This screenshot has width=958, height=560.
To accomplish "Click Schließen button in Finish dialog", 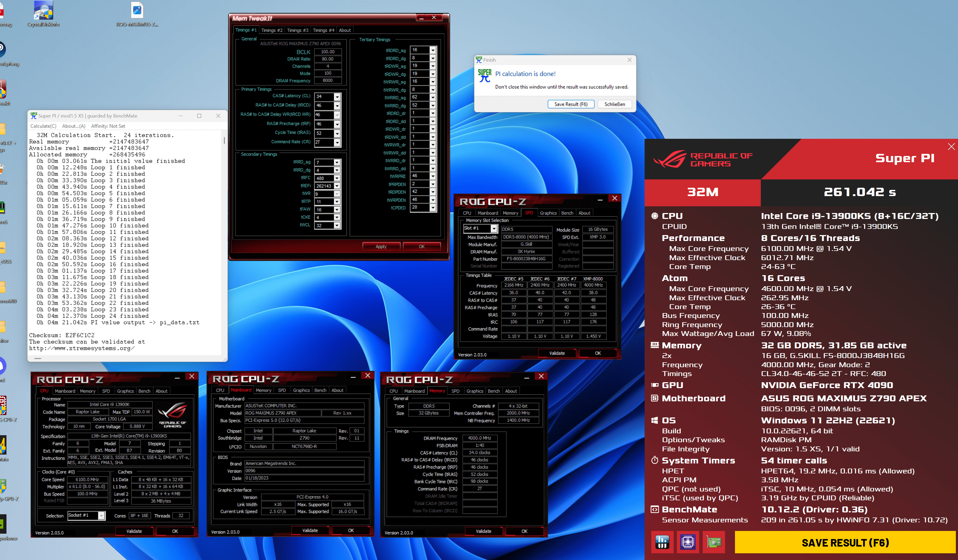I will pos(615,104).
